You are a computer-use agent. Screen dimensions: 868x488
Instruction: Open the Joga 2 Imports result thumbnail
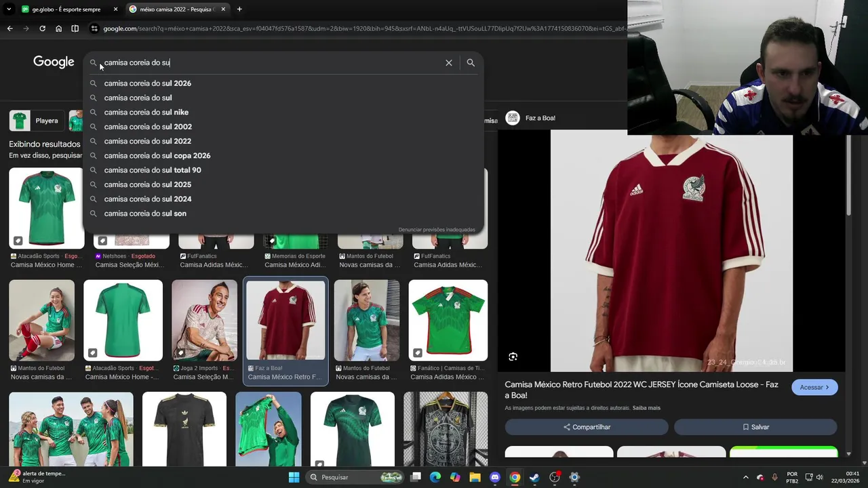204,320
